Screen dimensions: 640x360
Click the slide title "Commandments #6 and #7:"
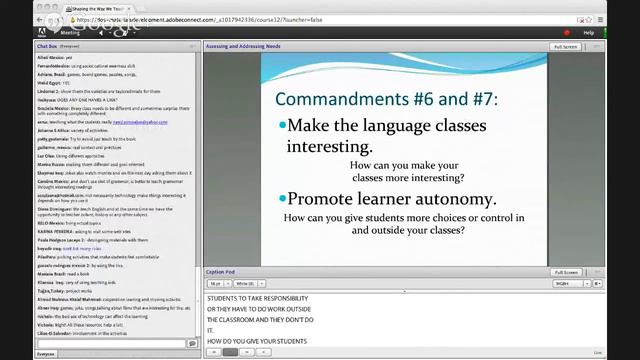point(387,99)
